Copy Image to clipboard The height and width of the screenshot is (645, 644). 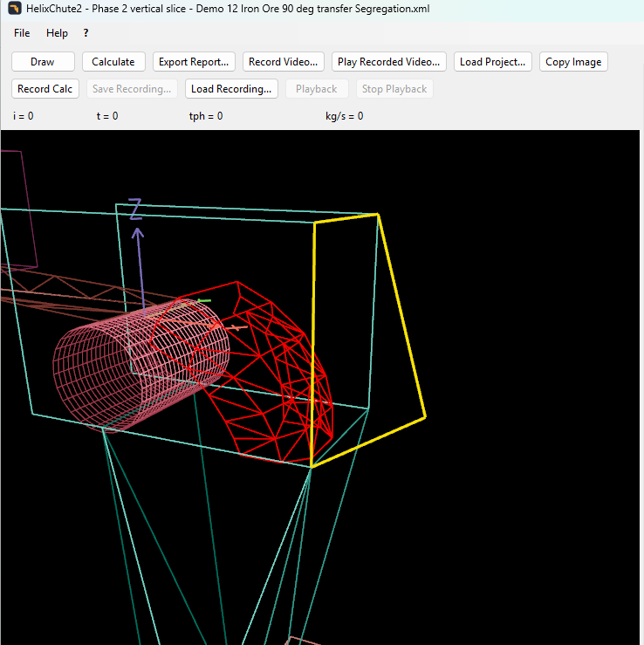click(x=573, y=62)
